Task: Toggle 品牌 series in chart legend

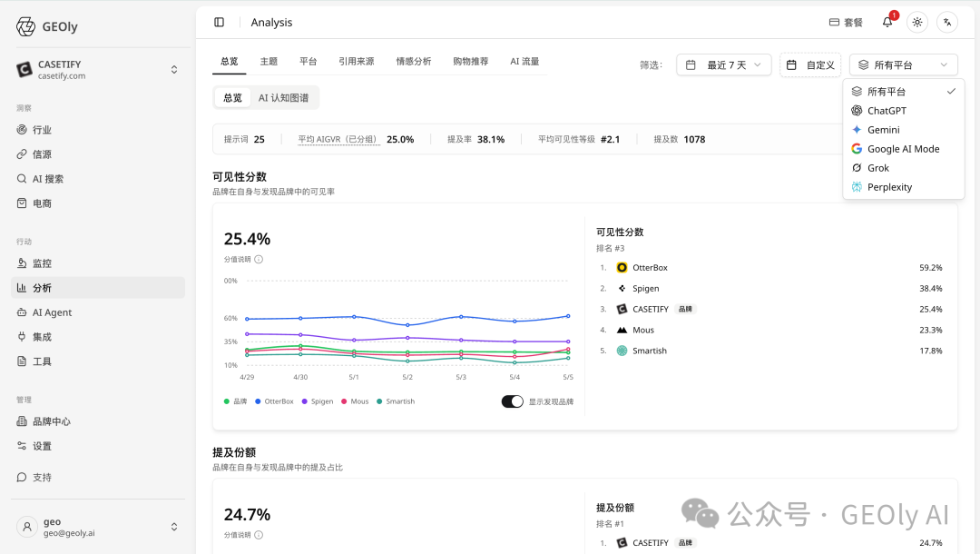Action: (x=236, y=401)
